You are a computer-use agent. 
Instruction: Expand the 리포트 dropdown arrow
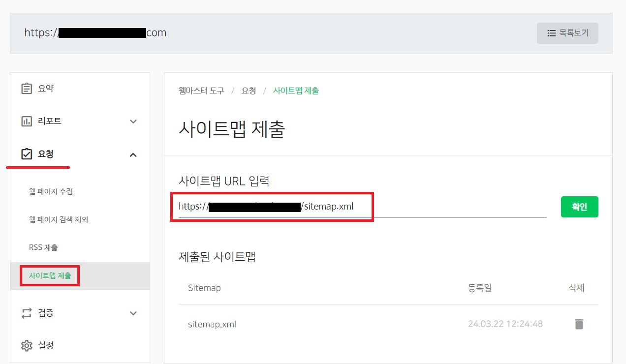[x=133, y=121]
